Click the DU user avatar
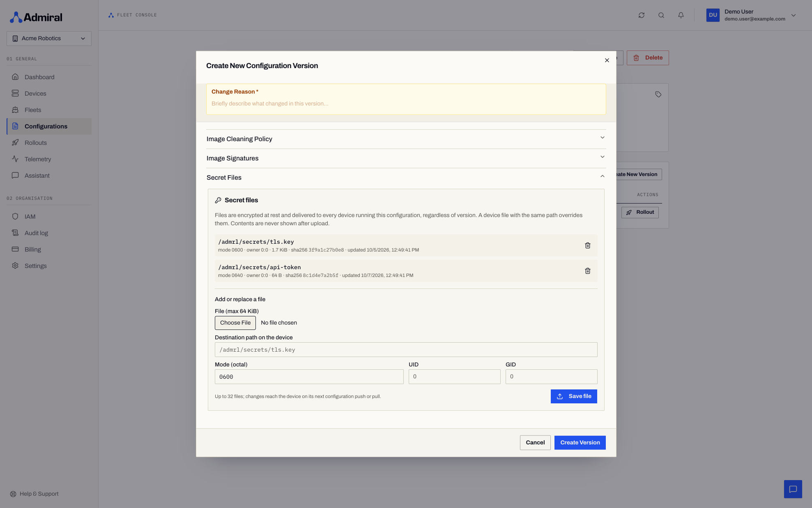Screen dimensions: 812x508 [x=713, y=15]
